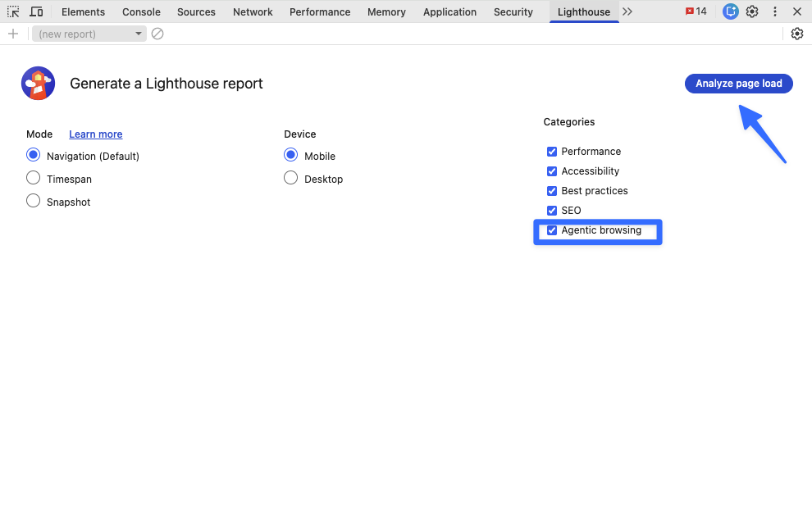Switch to the Sources tab

[196, 12]
